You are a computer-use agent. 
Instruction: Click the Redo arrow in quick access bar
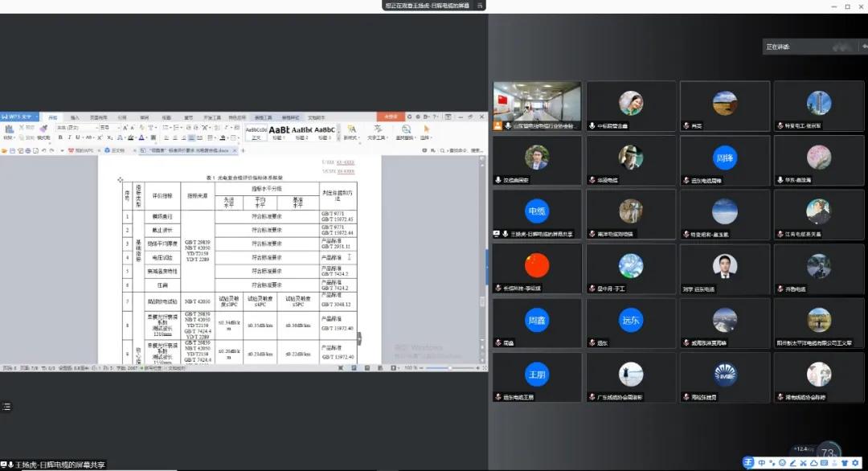coord(52,150)
